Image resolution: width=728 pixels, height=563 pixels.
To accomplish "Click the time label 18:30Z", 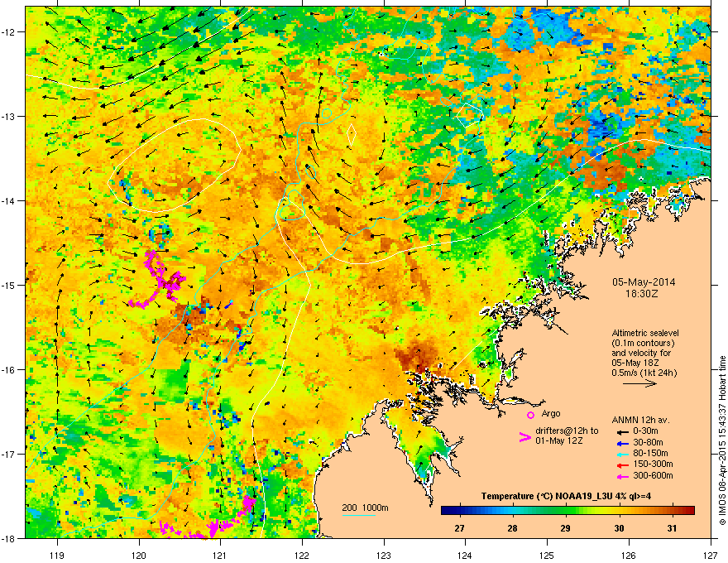I will click(644, 294).
